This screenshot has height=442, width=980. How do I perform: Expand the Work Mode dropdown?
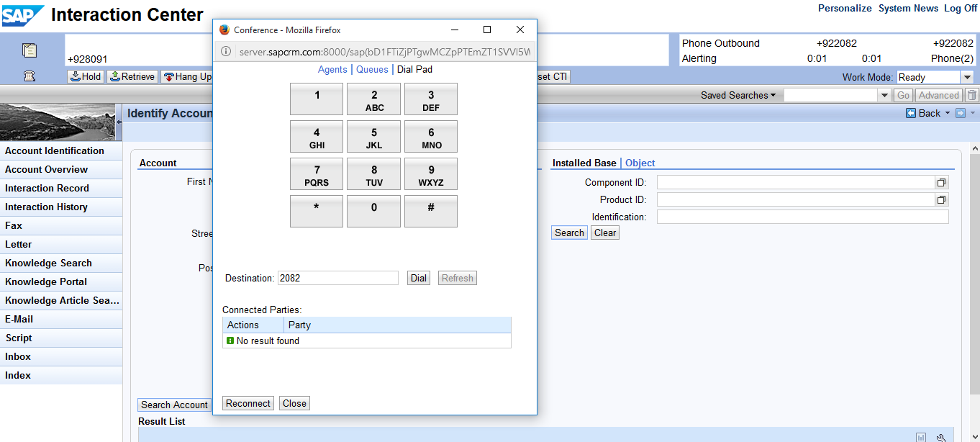tap(967, 77)
